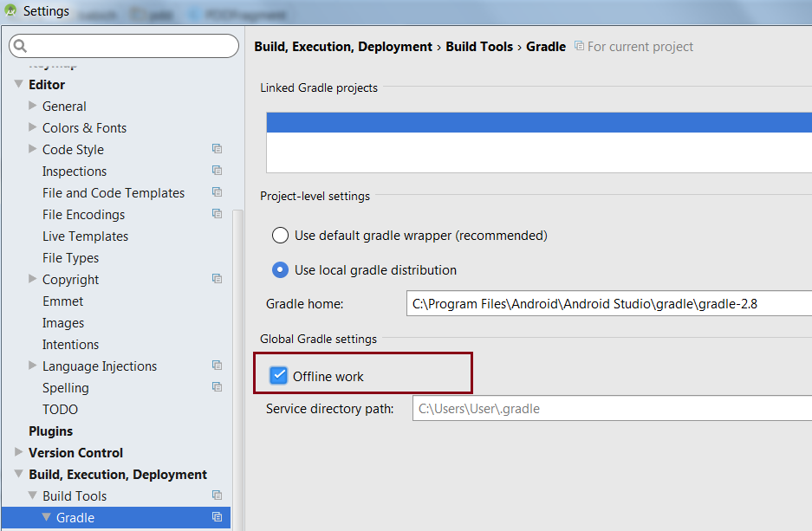Click the project icon next to Copyright
Image resolution: width=812 pixels, height=531 pixels.
pyautogui.click(x=217, y=279)
